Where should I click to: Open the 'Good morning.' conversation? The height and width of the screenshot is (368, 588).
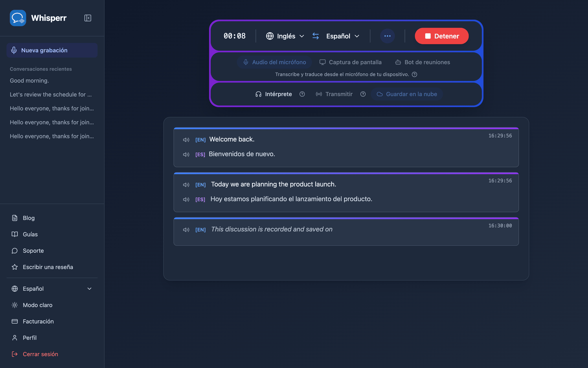tap(29, 81)
